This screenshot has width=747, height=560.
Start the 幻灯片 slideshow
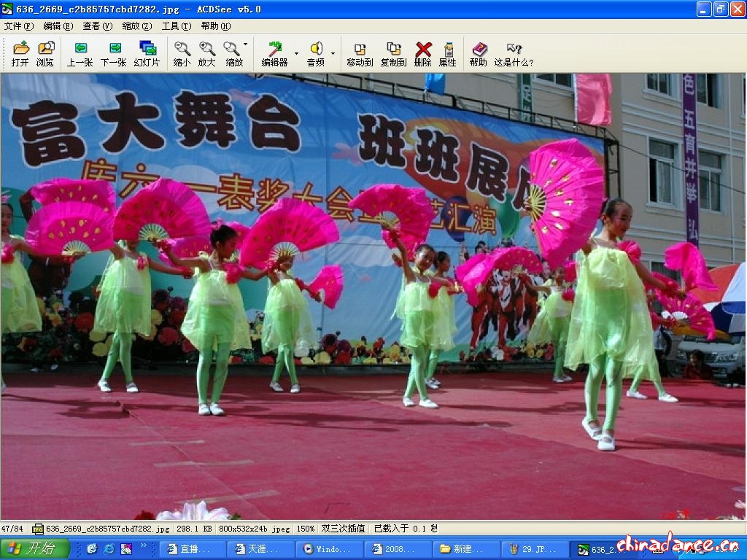pos(147,53)
